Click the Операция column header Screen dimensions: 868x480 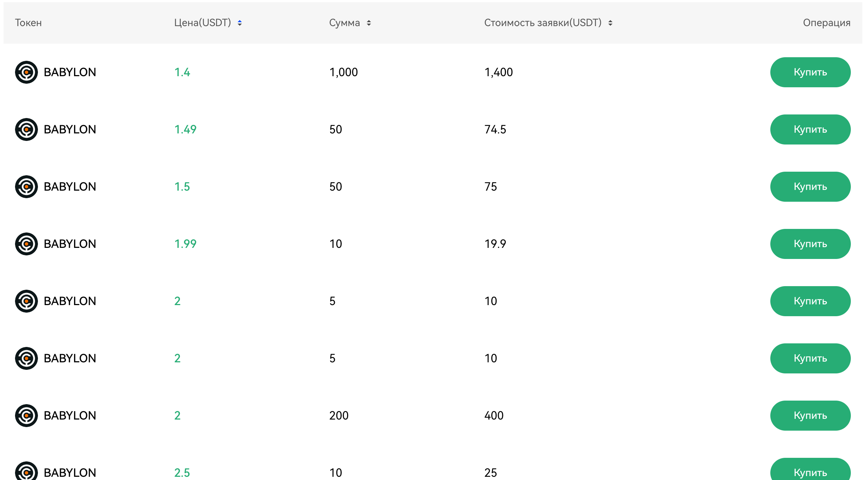click(826, 23)
